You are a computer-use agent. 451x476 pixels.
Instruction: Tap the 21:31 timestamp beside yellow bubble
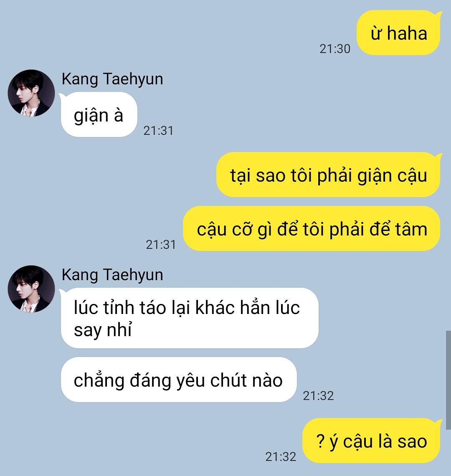coord(161,245)
